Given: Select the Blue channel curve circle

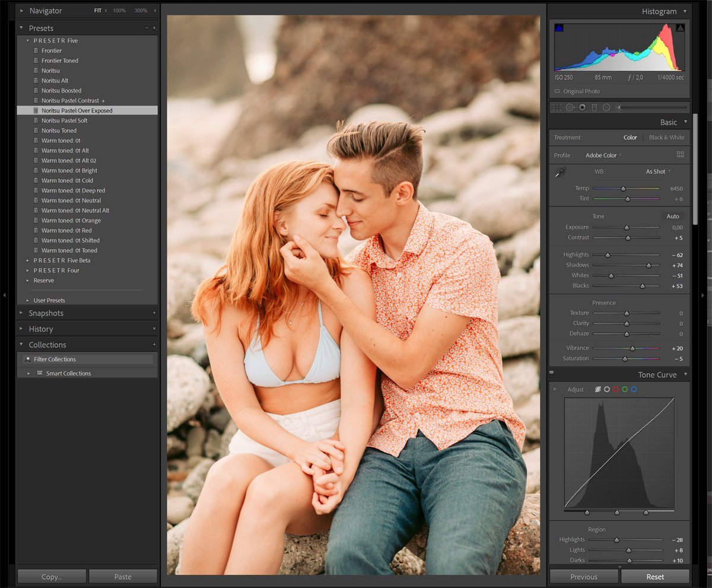Looking at the screenshot, I should click(x=634, y=389).
